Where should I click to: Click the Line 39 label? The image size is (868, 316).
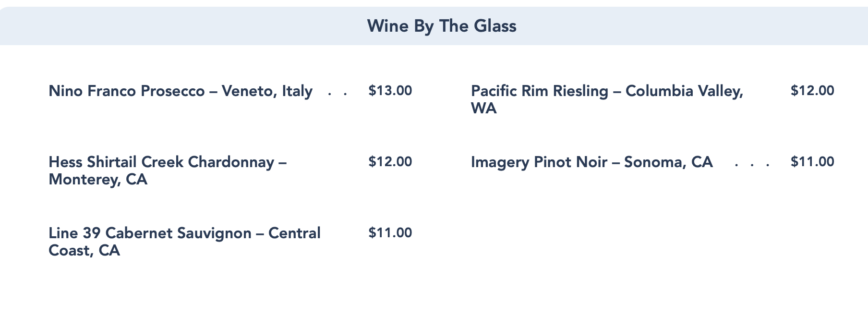(75, 233)
